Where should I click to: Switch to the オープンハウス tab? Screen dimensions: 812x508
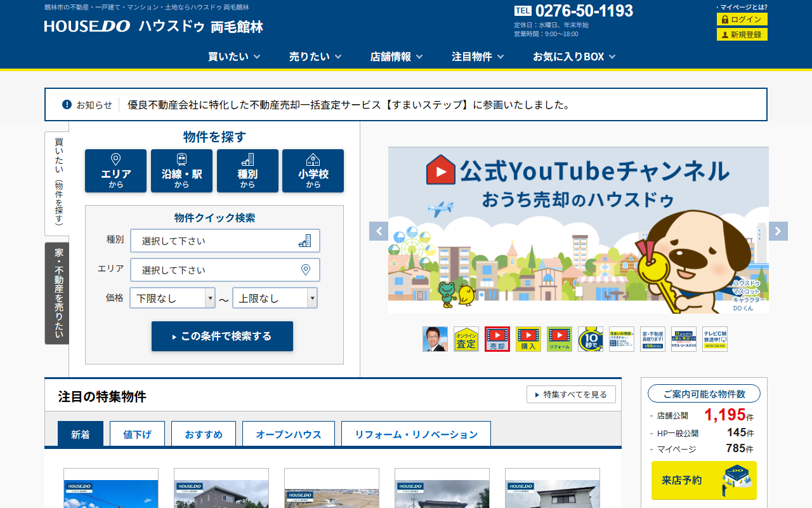pos(289,434)
